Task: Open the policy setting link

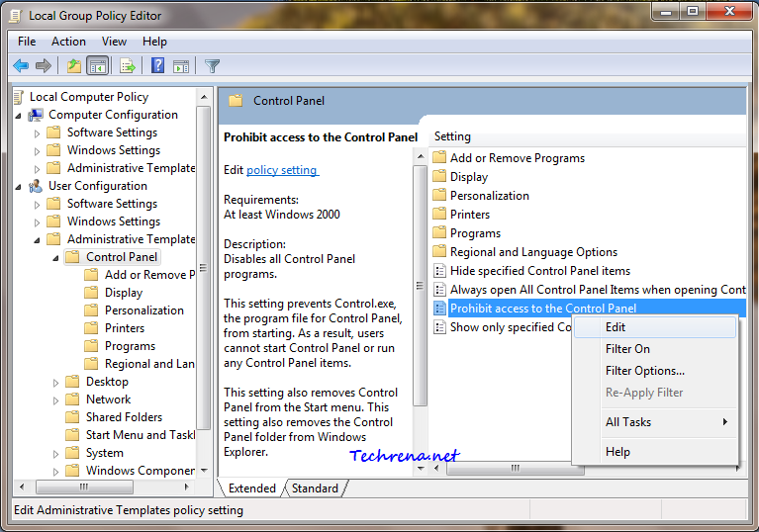Action: pos(282,170)
